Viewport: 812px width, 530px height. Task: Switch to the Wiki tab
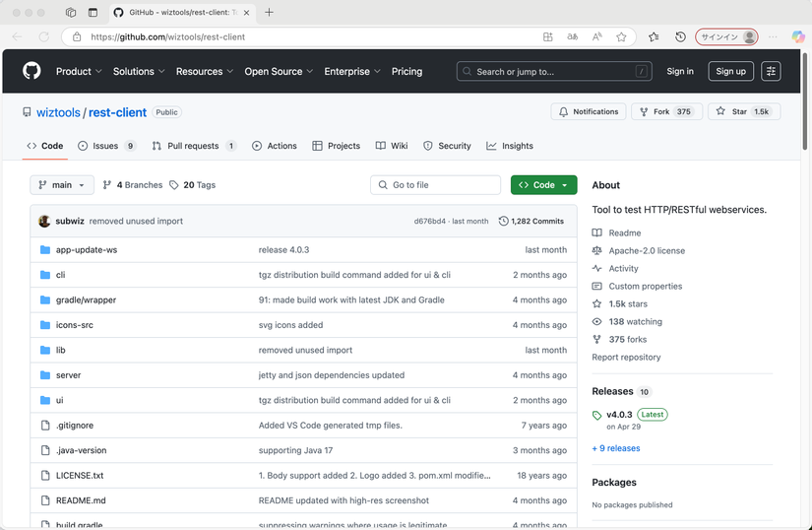point(392,146)
